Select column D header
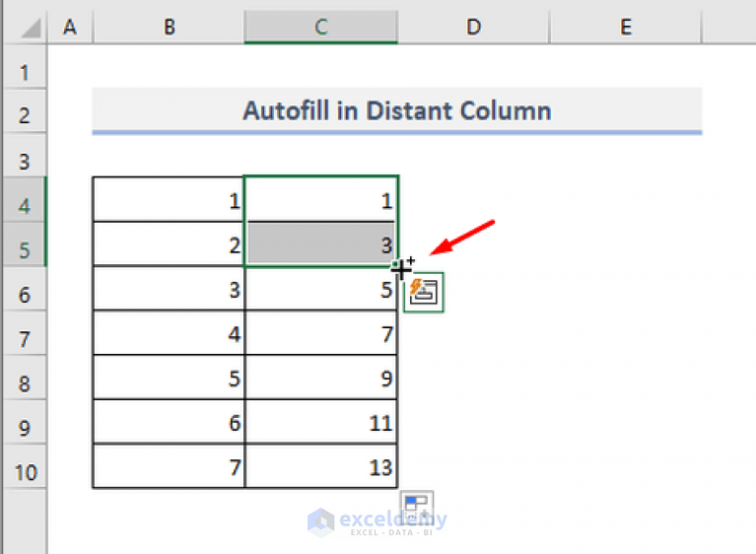 point(473,27)
